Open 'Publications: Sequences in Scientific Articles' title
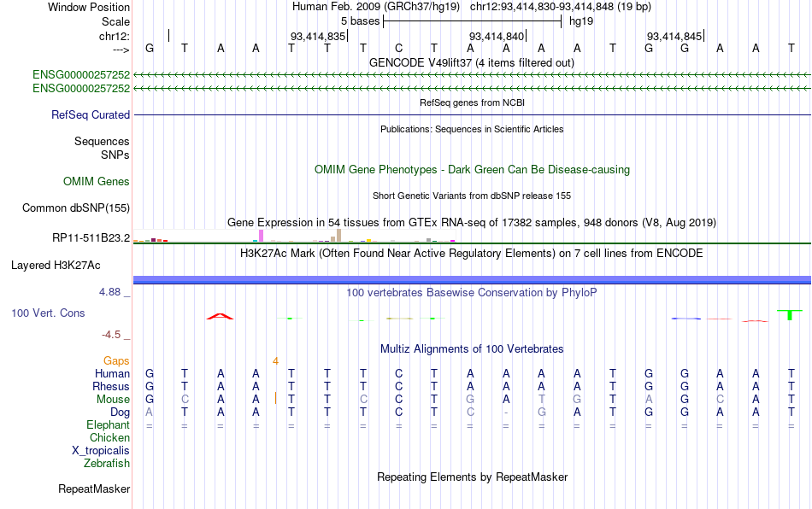This screenshot has height=509, width=812. click(x=472, y=129)
